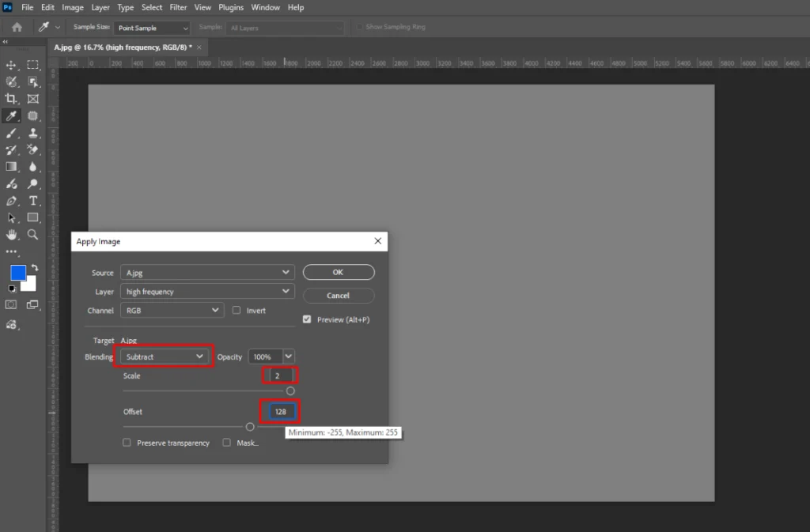
Task: Expand the Opacity 100% dropdown arrow
Action: 288,357
